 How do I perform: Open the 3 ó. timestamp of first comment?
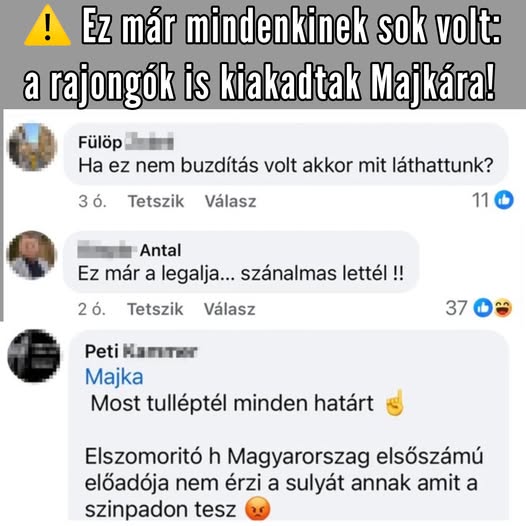point(92,201)
